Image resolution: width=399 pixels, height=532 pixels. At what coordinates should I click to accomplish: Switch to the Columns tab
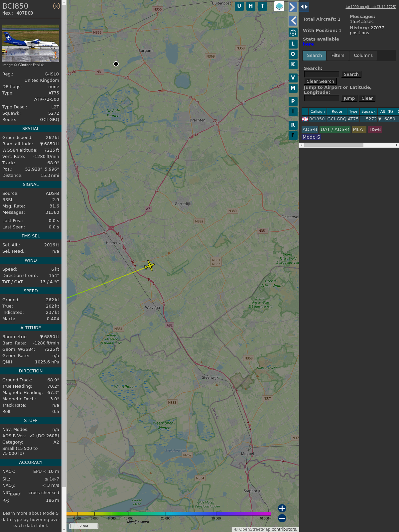click(x=363, y=56)
